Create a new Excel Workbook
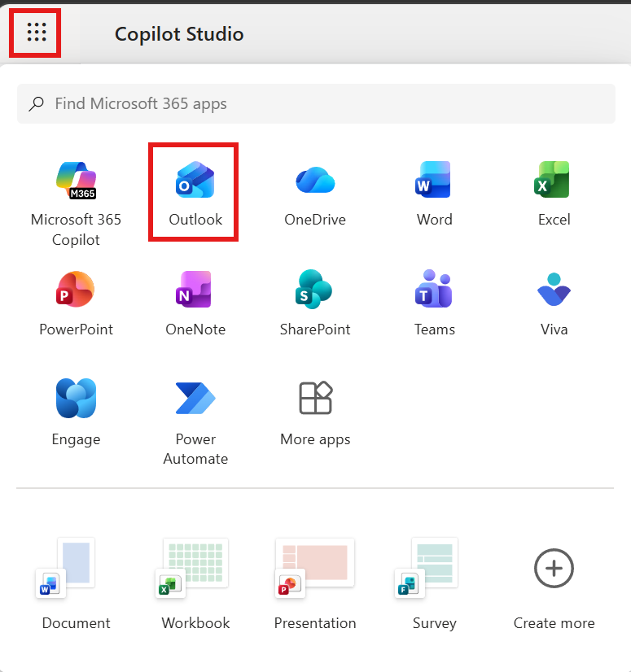Image resolution: width=631 pixels, height=672 pixels. point(195,583)
